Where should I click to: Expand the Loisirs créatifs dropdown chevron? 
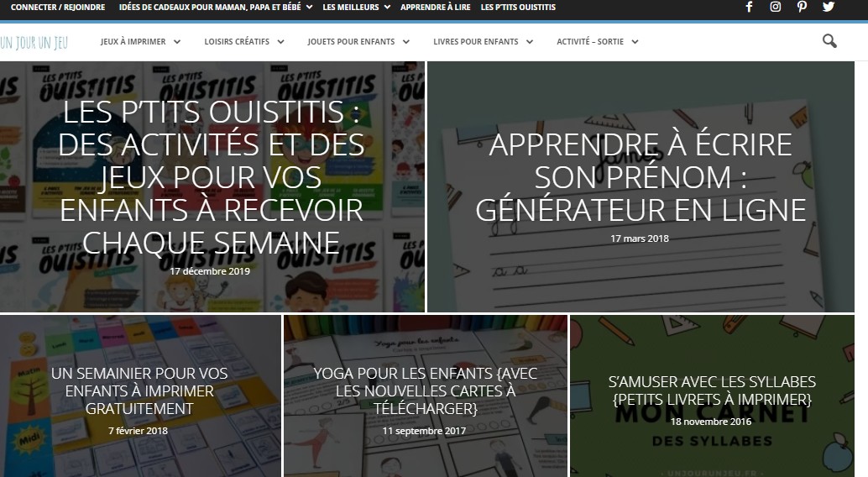coord(280,41)
